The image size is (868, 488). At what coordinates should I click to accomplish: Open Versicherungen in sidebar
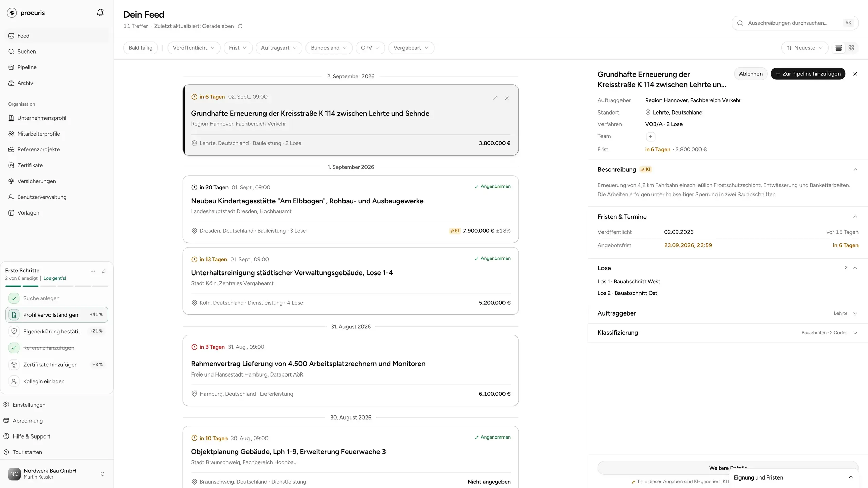tap(57, 181)
